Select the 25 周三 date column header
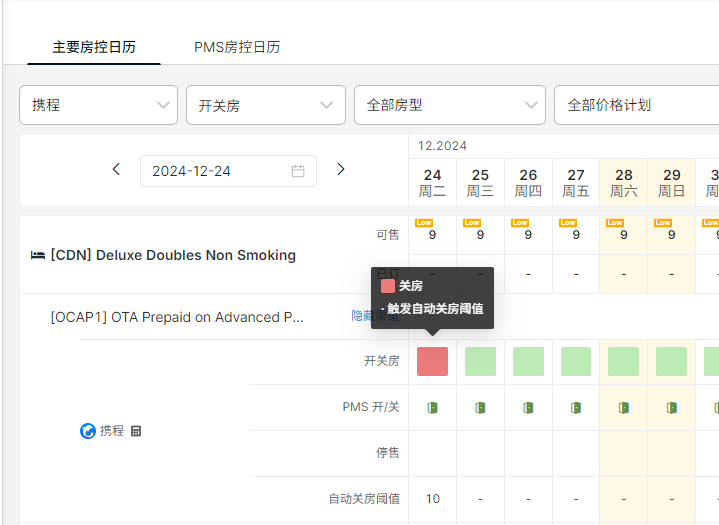Screen dimensions: 719x525 pyautogui.click(x=480, y=182)
